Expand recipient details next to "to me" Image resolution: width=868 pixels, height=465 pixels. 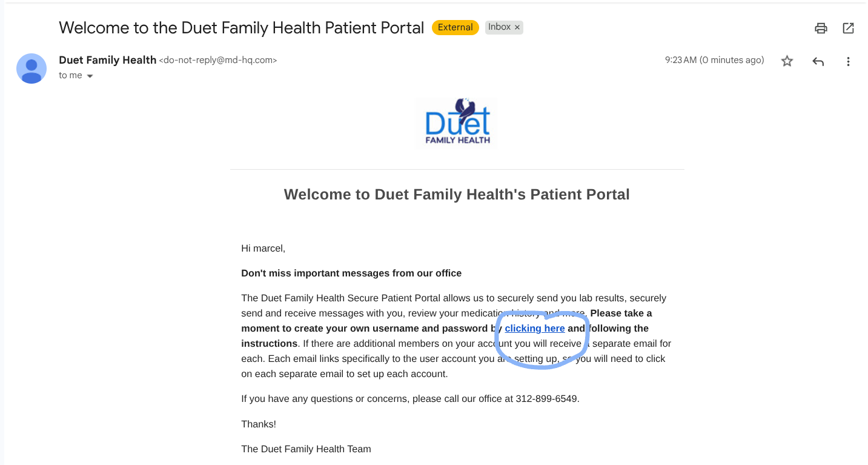(x=90, y=76)
